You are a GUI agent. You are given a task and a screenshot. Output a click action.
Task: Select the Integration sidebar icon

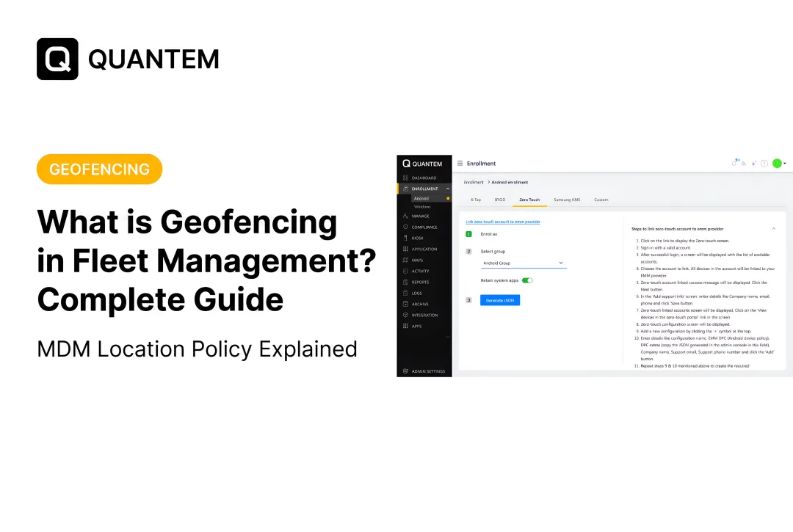[x=405, y=316]
